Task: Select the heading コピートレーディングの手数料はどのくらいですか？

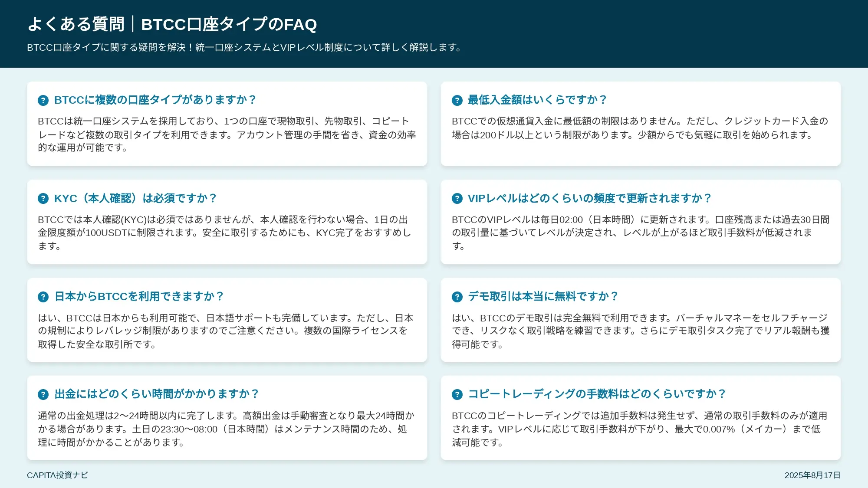Action: pyautogui.click(x=597, y=394)
